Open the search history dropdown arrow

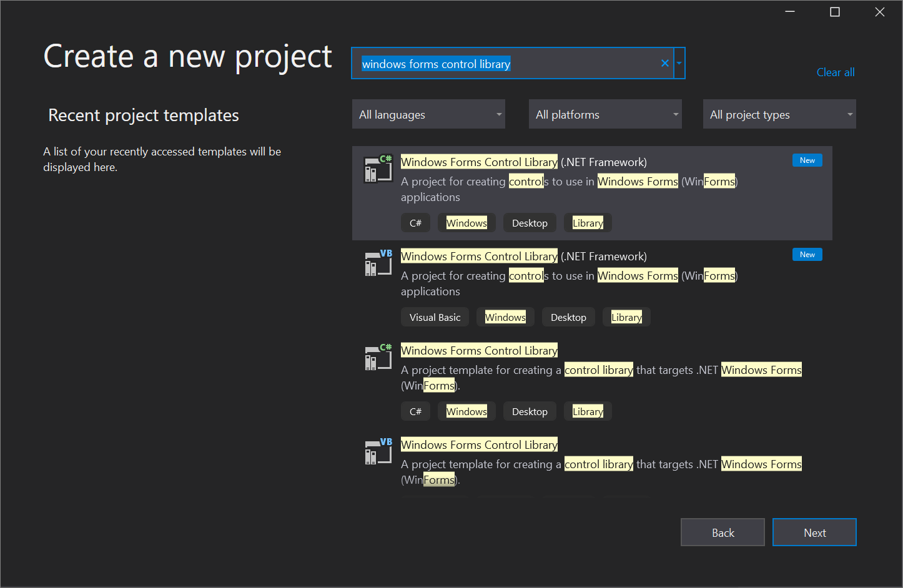[679, 63]
